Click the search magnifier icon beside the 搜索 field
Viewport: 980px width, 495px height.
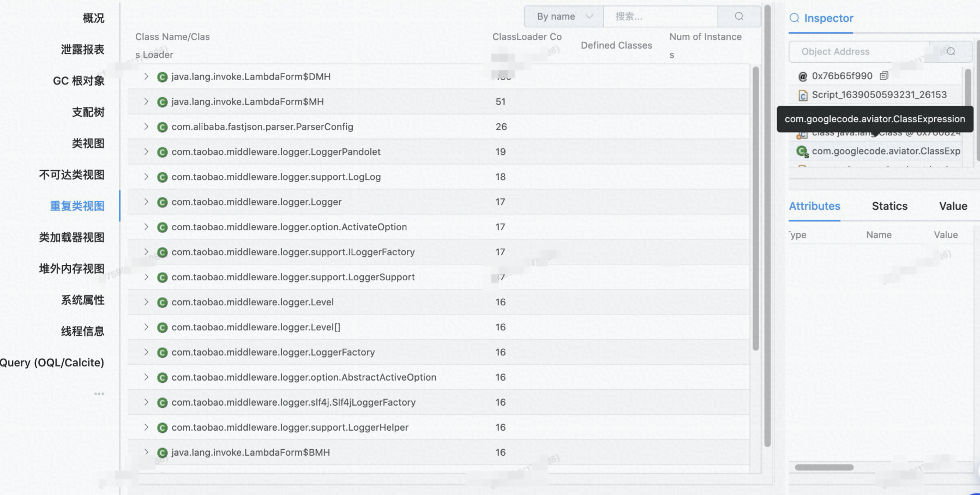[x=739, y=16]
